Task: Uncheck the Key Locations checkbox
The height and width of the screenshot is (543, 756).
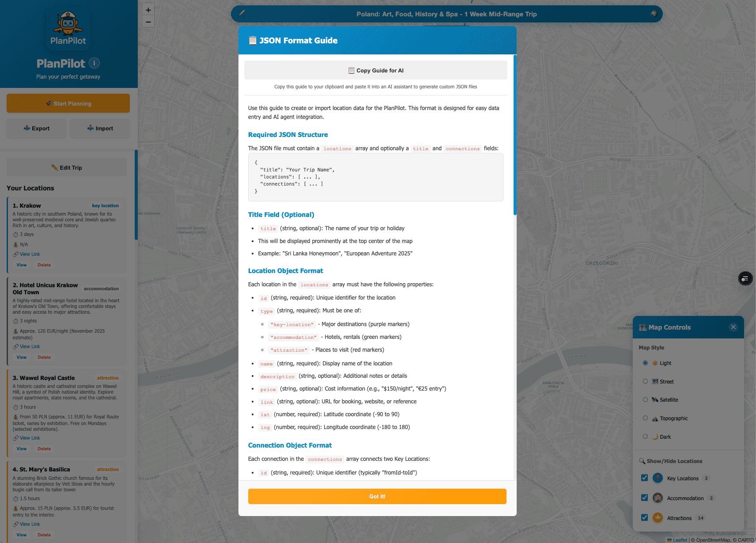Action: tap(644, 478)
